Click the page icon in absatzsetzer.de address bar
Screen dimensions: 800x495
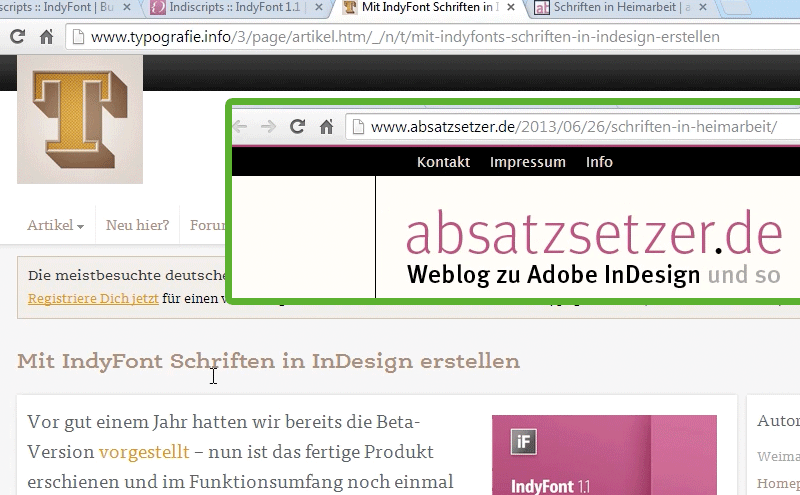pos(359,127)
